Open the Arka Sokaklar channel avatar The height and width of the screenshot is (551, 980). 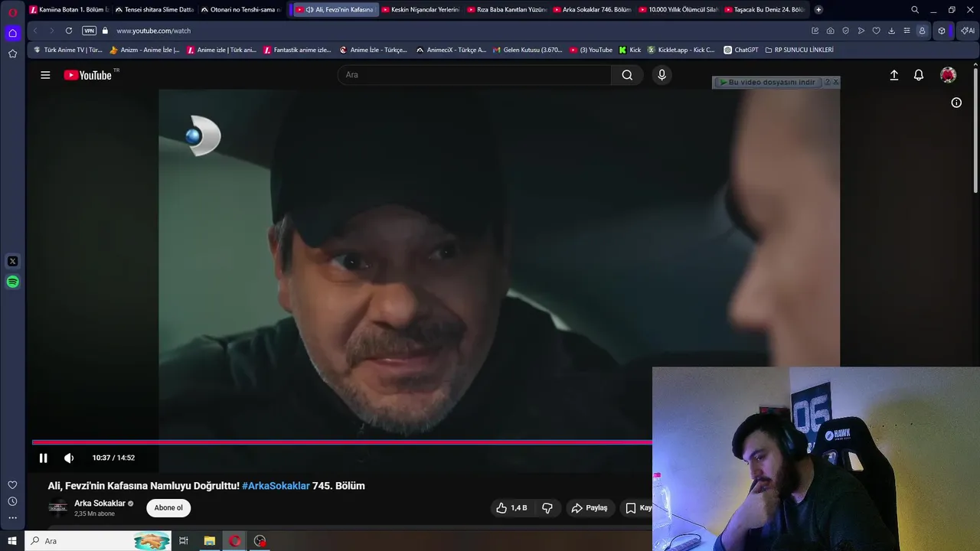[58, 507]
